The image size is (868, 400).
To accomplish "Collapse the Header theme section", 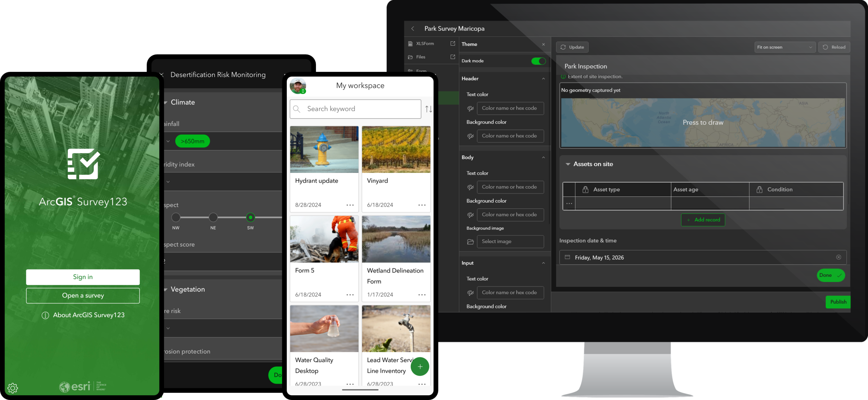I will (544, 79).
